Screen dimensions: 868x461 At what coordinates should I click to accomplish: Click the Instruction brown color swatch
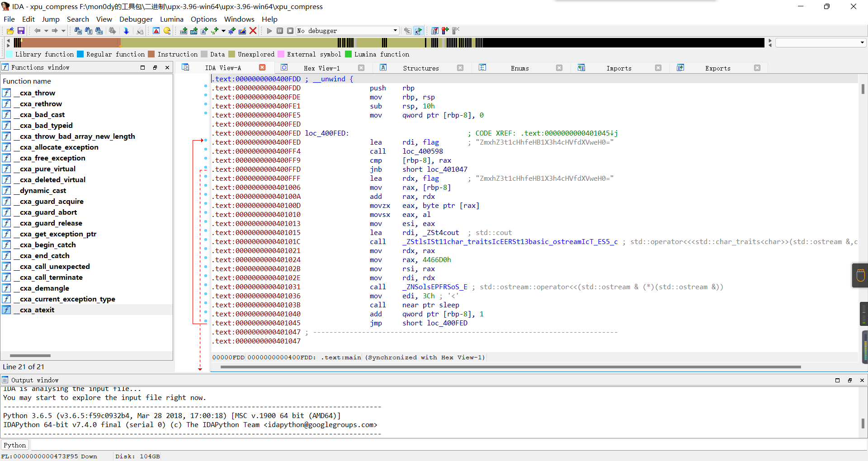pos(151,54)
